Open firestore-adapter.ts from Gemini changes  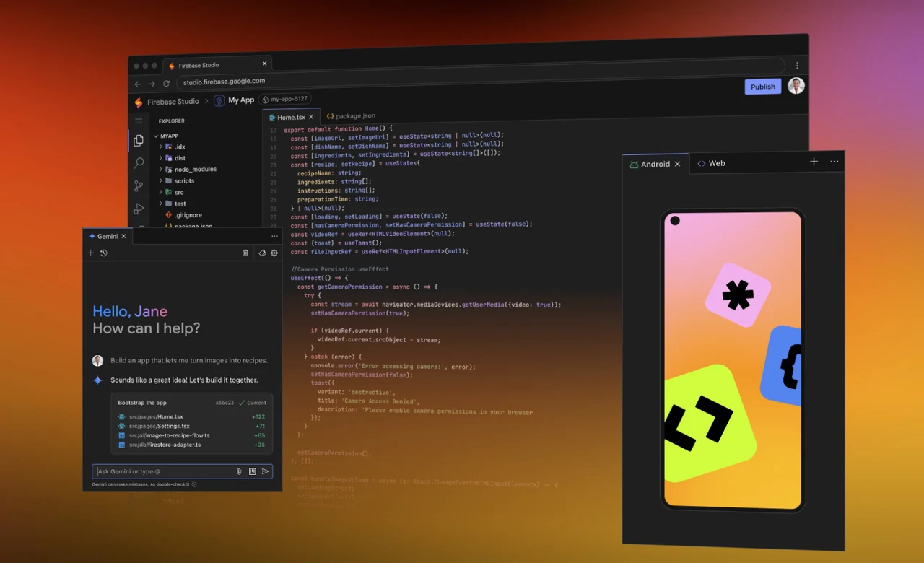[160, 445]
